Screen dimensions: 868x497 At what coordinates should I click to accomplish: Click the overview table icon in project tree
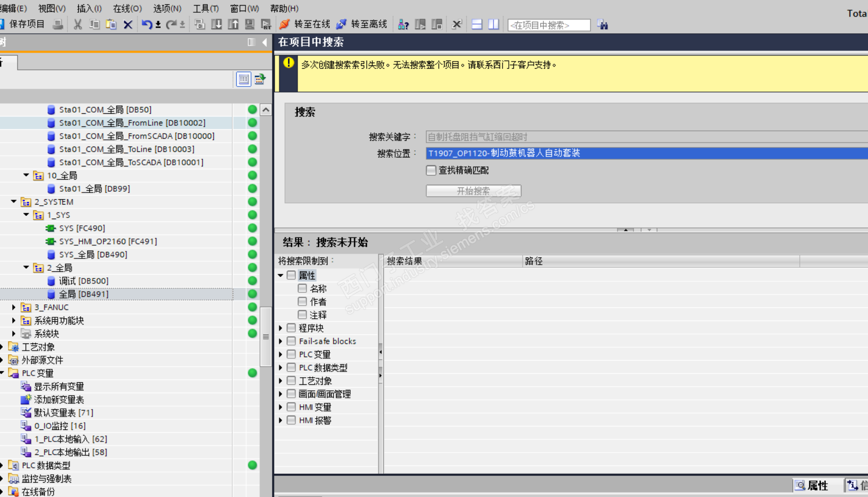pyautogui.click(x=260, y=79)
